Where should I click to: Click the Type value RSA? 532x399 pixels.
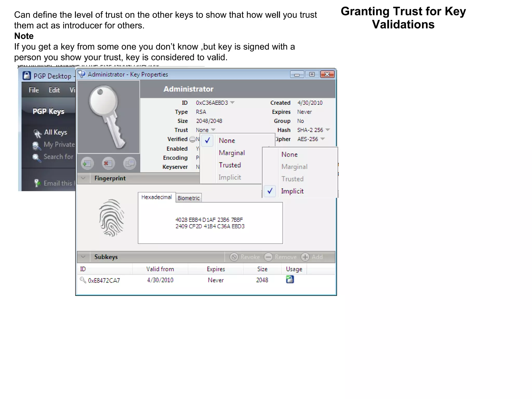201,112
